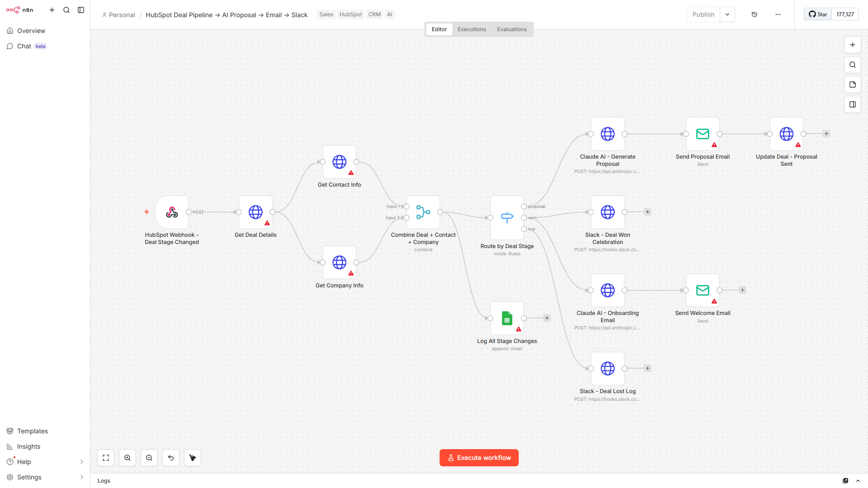Open the version history icon near Publish
This screenshot has width=868, height=488.
754,14
